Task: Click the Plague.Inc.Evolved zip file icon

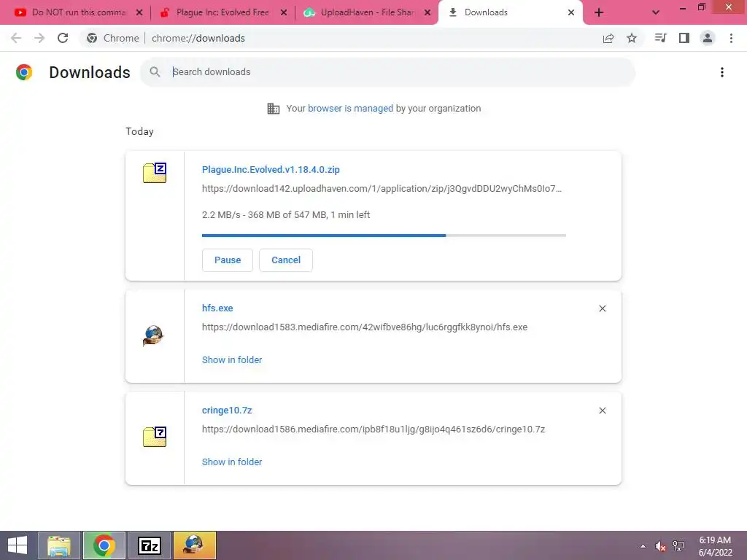Action: (155, 172)
